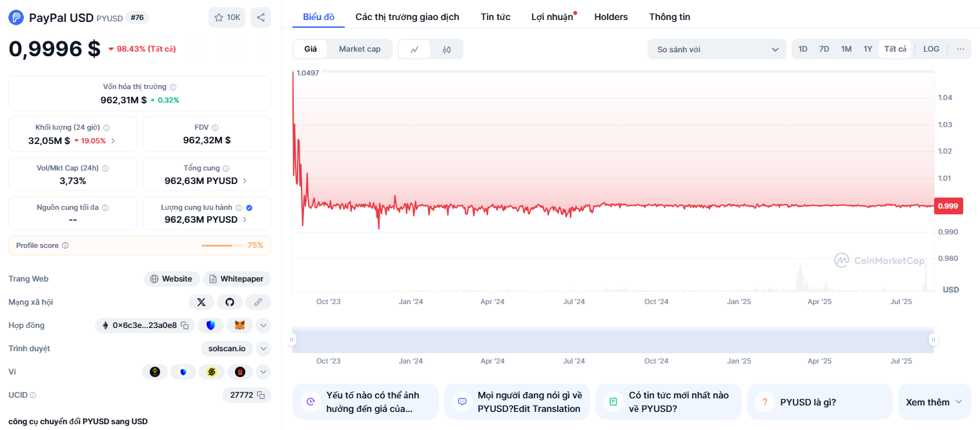Viewport: 980px width, 430px height.
Task: Show the FDV info tooltip
Action: pyautogui.click(x=215, y=128)
